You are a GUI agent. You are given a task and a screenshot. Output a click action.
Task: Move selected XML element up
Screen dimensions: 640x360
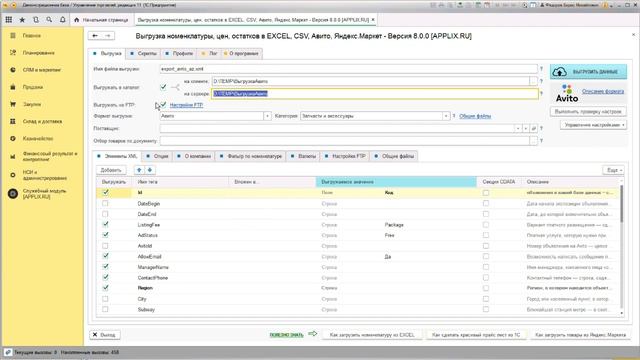tap(139, 170)
